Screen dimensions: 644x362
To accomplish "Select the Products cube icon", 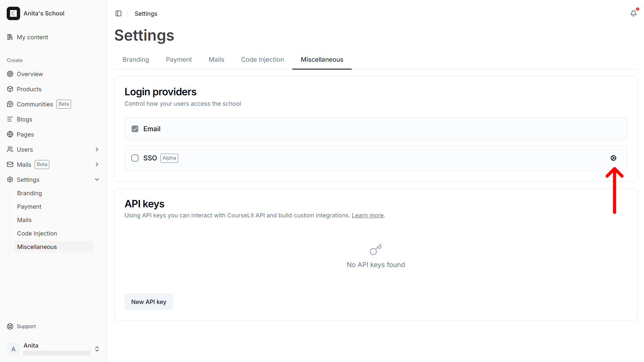I will 10,89.
